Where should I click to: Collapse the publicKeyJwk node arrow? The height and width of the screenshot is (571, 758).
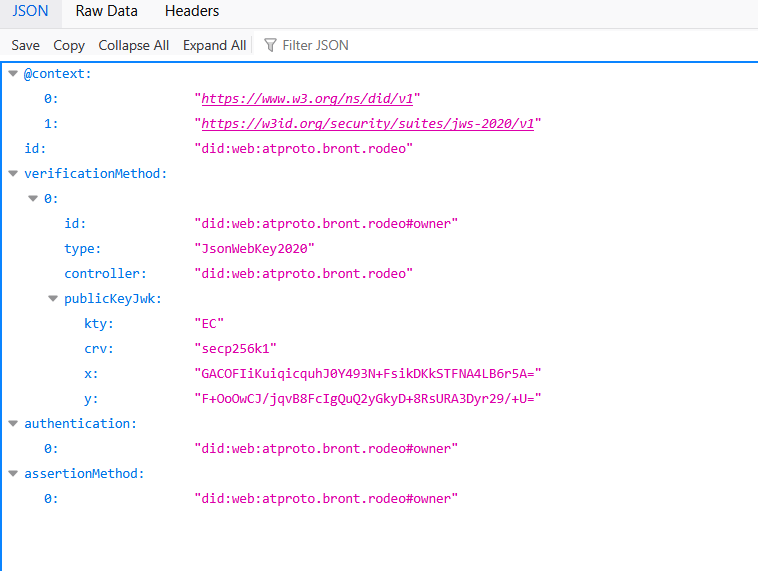pos(52,299)
